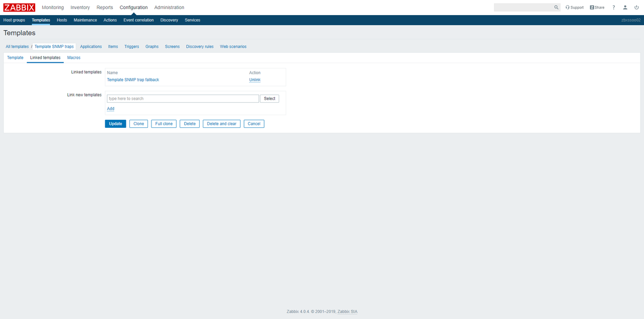Switch to the Macros tab

[73, 58]
